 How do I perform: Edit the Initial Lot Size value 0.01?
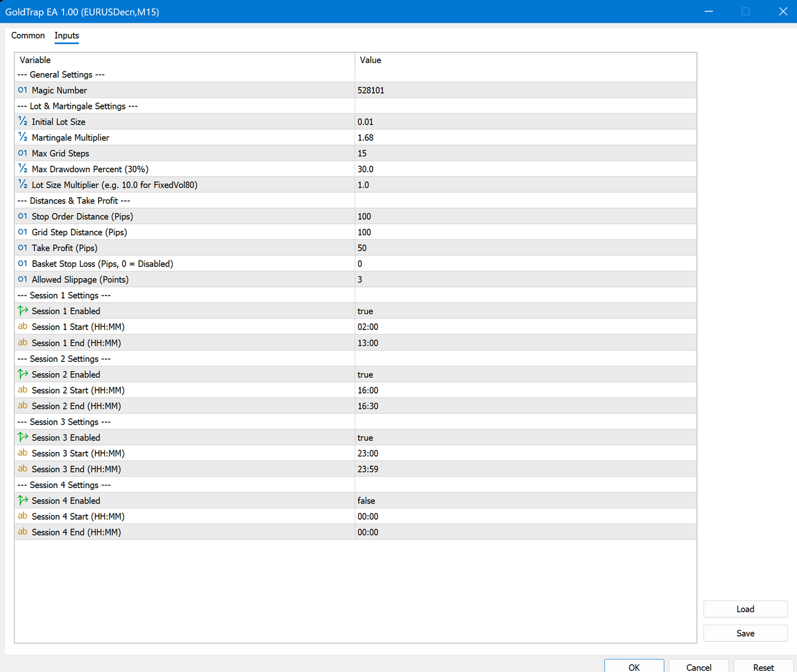(x=365, y=122)
